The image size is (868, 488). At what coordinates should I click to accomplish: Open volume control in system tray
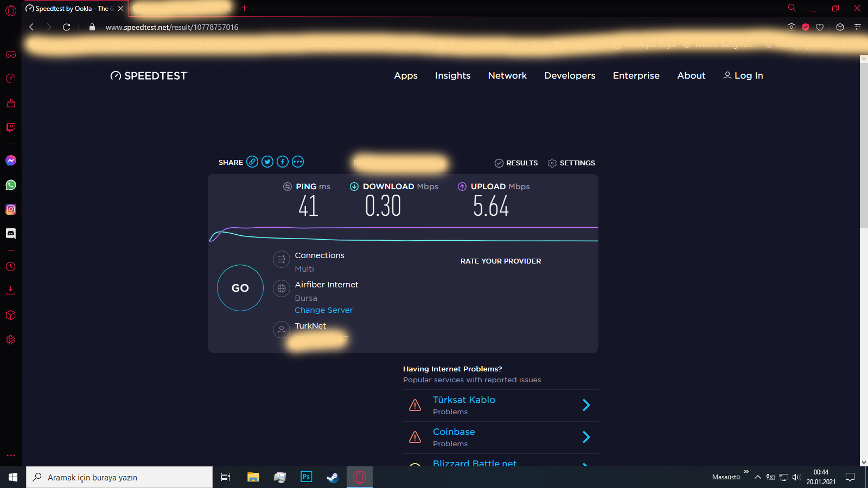pos(796,477)
